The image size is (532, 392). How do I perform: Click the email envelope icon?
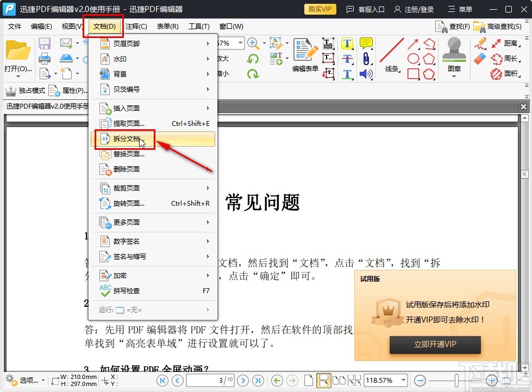(x=66, y=43)
